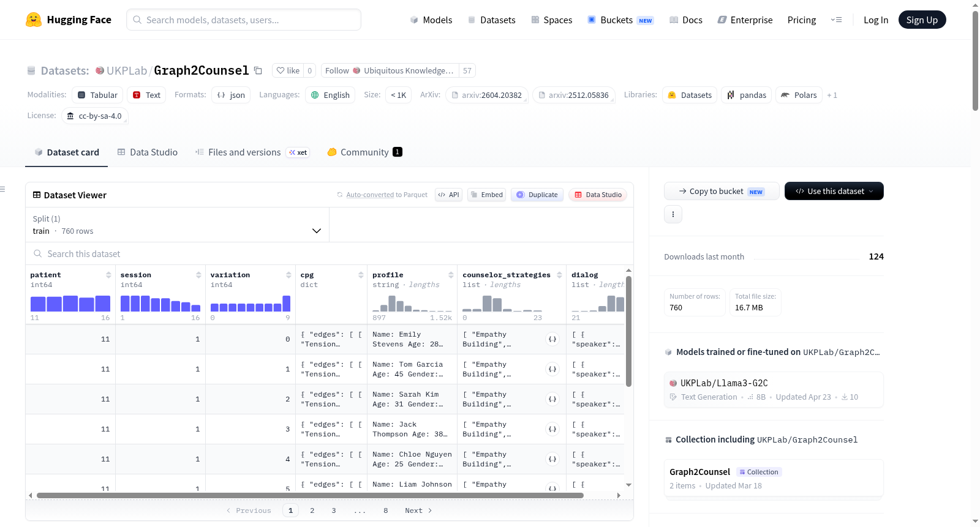Open the Use this dataset dropdown
980x527 pixels.
[834, 191]
